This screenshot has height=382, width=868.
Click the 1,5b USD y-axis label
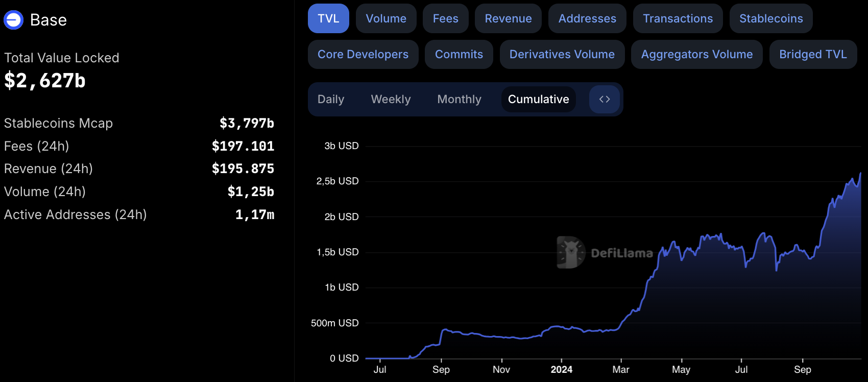(337, 252)
